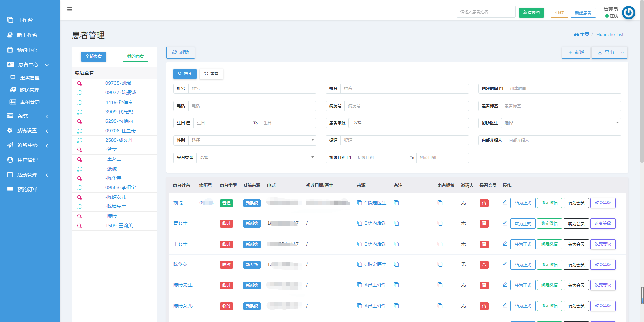Click the 新建患者 button in header
The image size is (644, 322).
pyautogui.click(x=583, y=13)
